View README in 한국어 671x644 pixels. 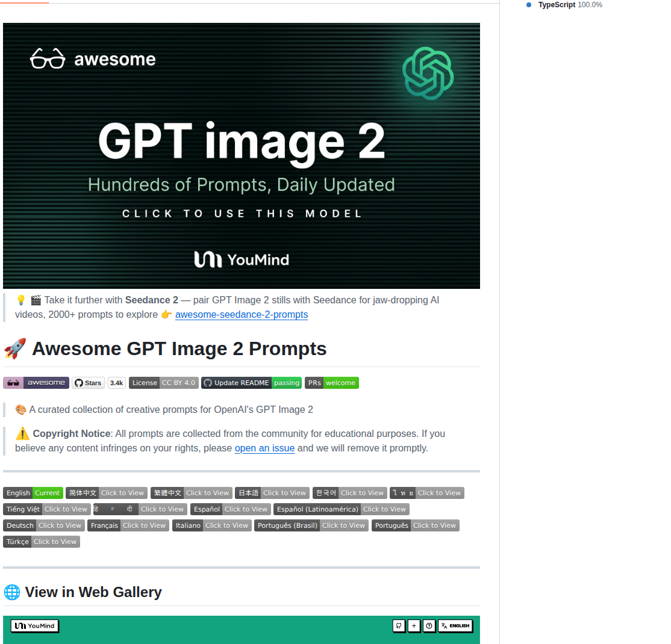click(349, 493)
